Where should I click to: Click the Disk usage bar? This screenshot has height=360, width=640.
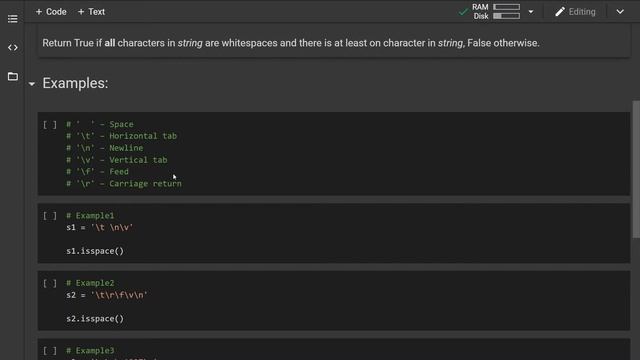pos(507,16)
